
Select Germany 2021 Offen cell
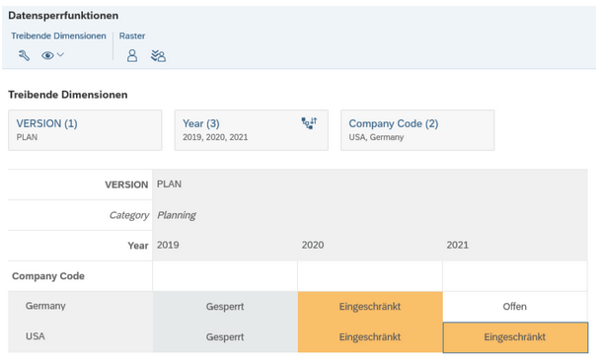point(514,307)
